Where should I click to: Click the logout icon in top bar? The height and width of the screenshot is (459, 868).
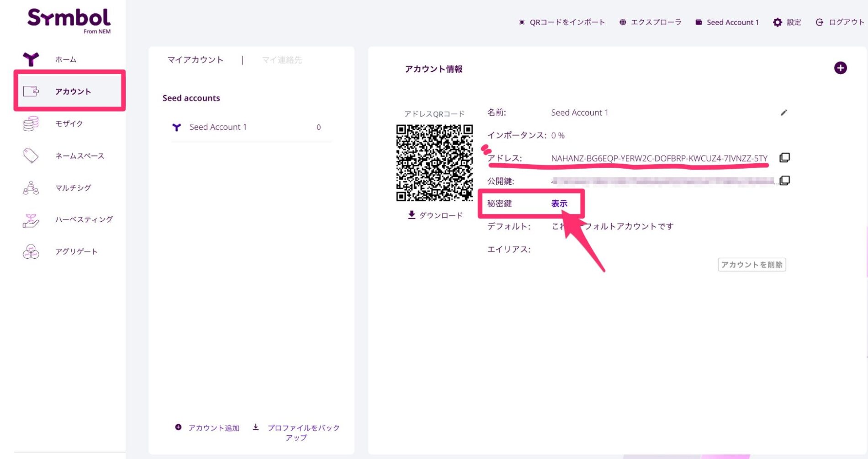pos(820,22)
